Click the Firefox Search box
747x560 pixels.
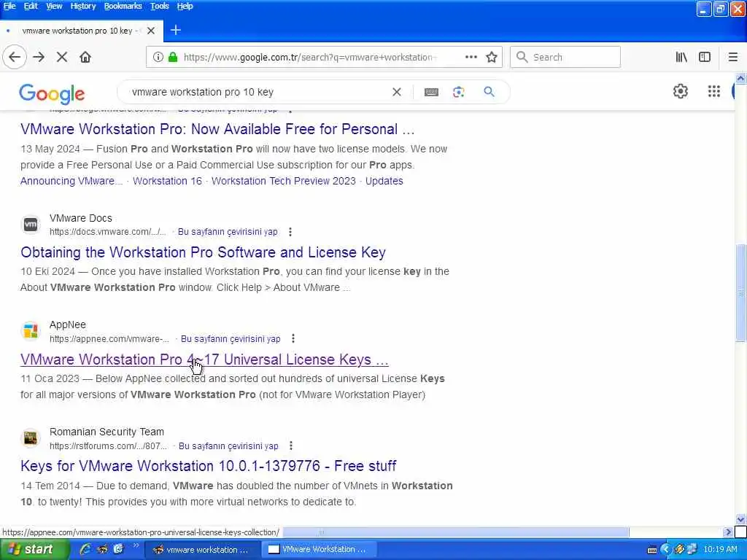pyautogui.click(x=565, y=57)
